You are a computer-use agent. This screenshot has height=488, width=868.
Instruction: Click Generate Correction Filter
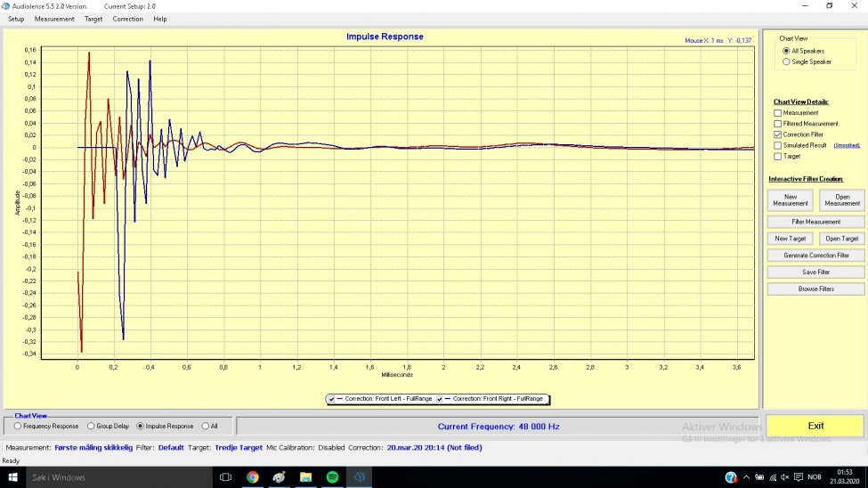coord(816,256)
